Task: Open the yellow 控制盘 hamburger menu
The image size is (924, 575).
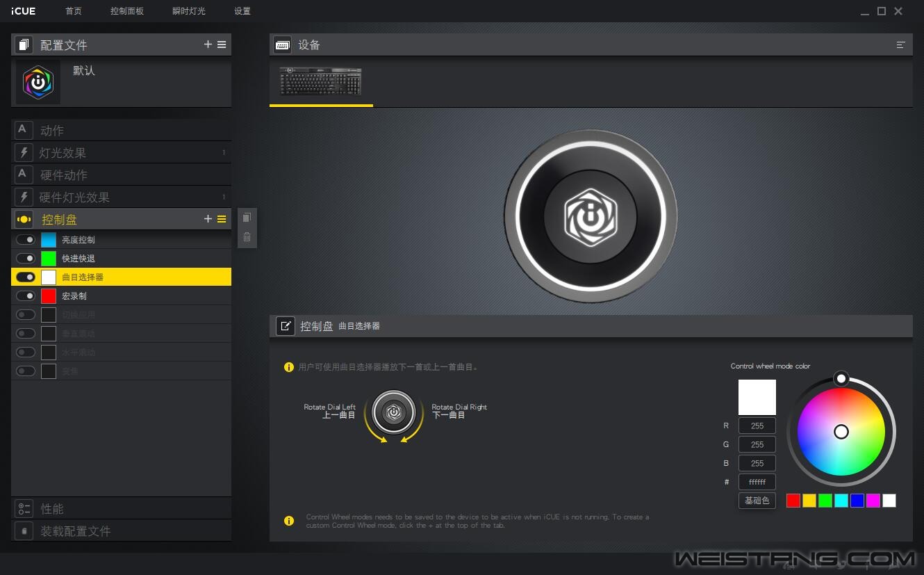Action: 222,219
